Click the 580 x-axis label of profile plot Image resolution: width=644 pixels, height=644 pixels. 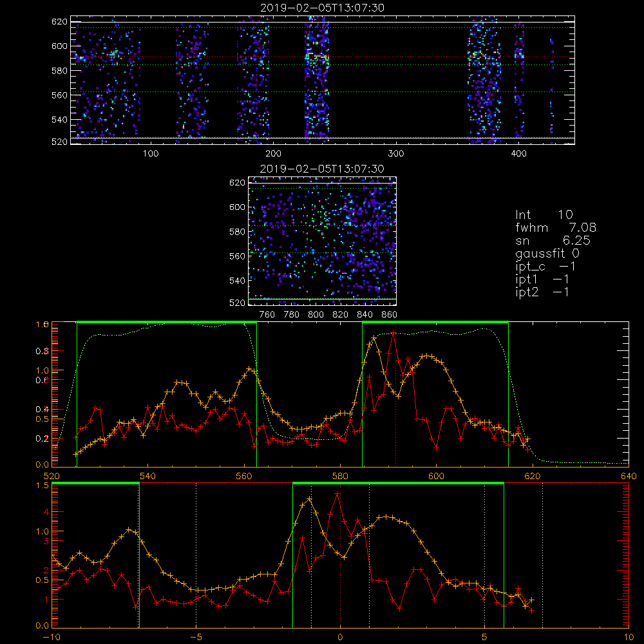coord(340,477)
